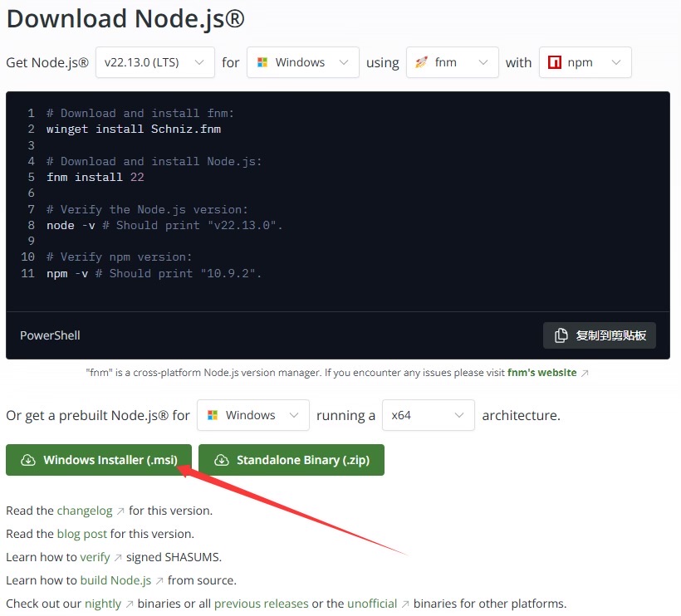This screenshot has width=681, height=616.
Task: Click the '# Download and install Node.js:' comment
Action: pos(154,162)
